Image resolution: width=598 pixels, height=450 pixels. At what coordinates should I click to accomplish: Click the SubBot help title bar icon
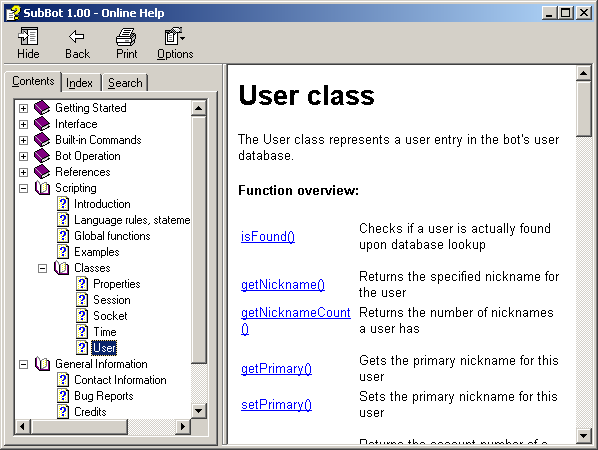(x=13, y=13)
